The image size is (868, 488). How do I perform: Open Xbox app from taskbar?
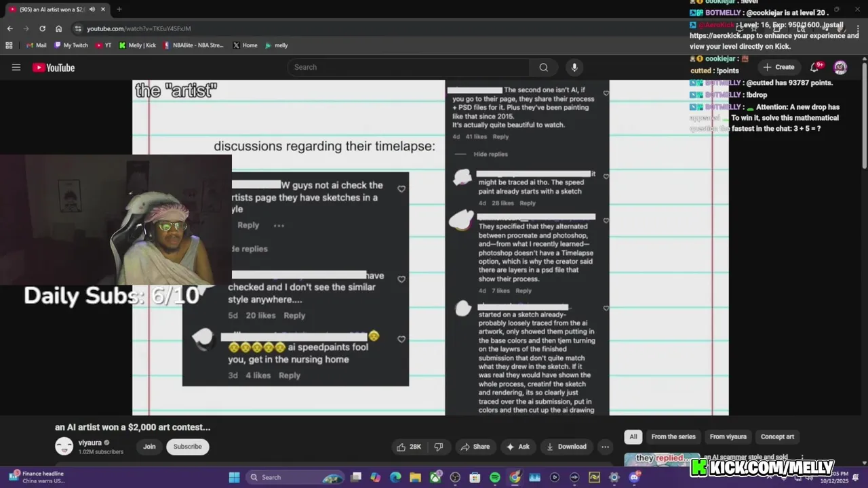(435, 477)
